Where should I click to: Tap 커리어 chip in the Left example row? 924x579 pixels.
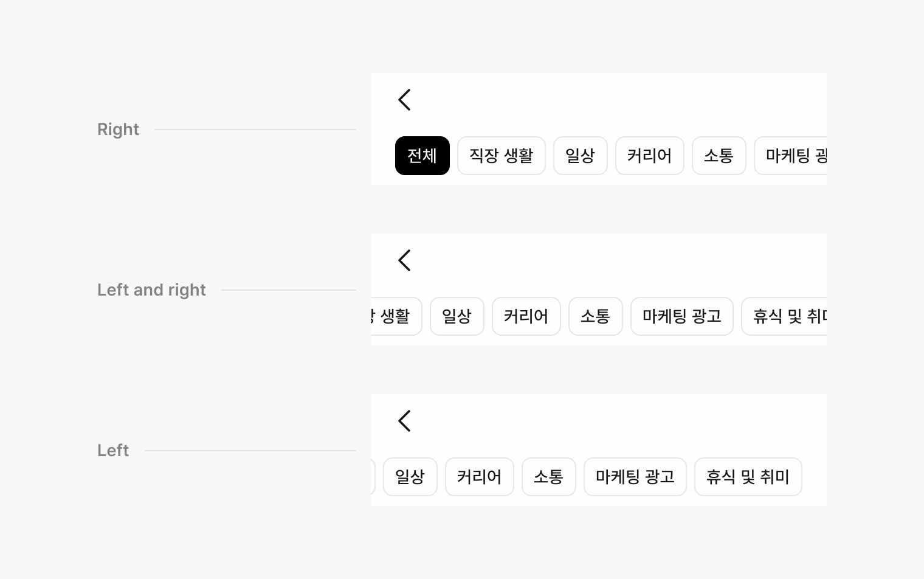tap(479, 477)
